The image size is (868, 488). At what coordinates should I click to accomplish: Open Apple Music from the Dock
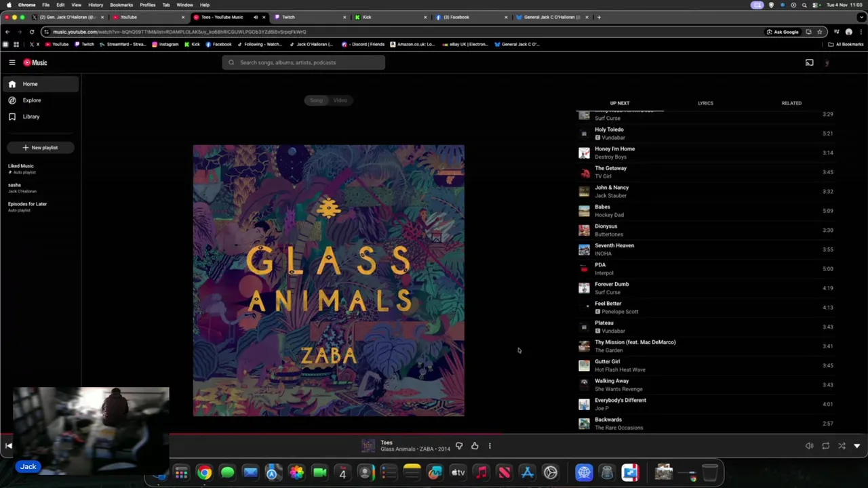pyautogui.click(x=481, y=472)
